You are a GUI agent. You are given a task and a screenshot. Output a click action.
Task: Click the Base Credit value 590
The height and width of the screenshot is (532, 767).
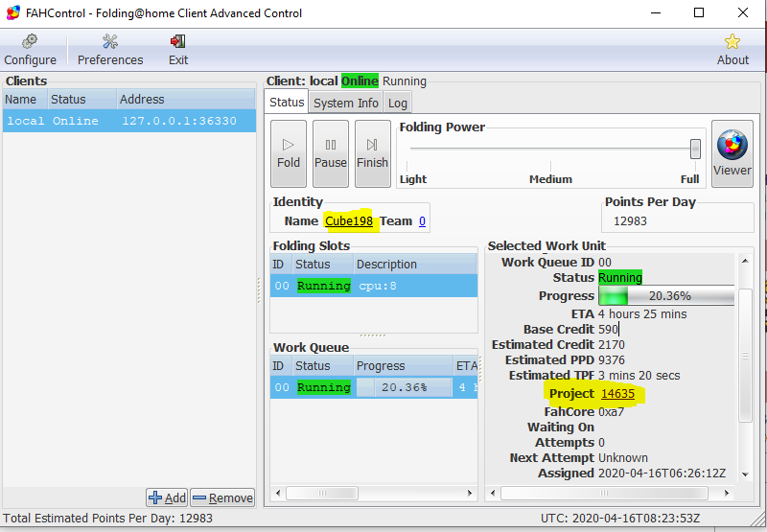609,329
